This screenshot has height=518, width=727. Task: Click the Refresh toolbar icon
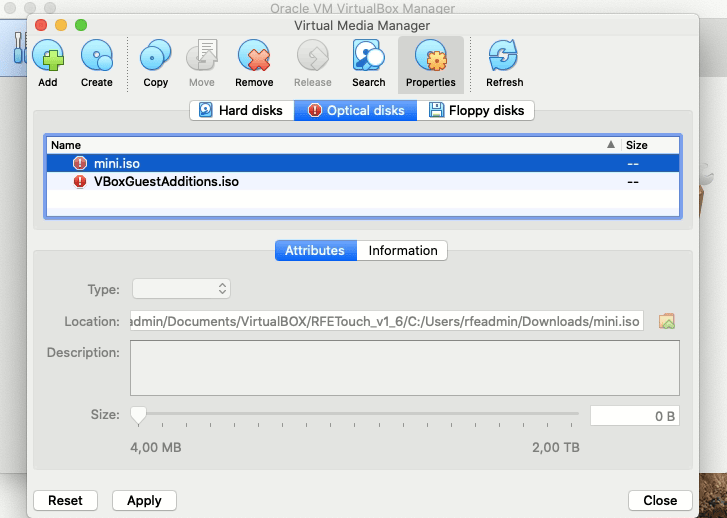504,57
